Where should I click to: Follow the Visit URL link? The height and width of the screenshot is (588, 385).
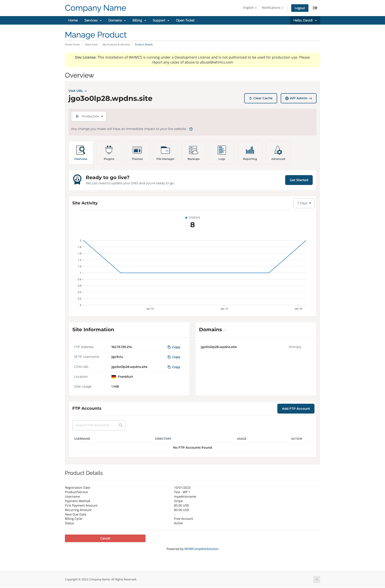click(77, 91)
